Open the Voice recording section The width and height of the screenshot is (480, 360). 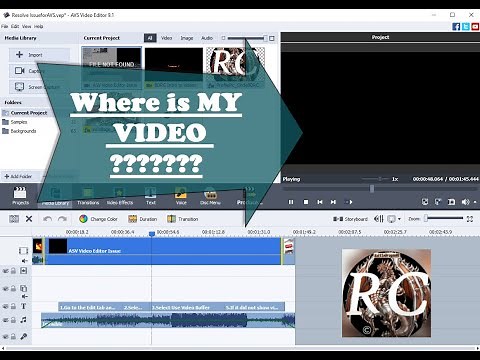click(181, 196)
